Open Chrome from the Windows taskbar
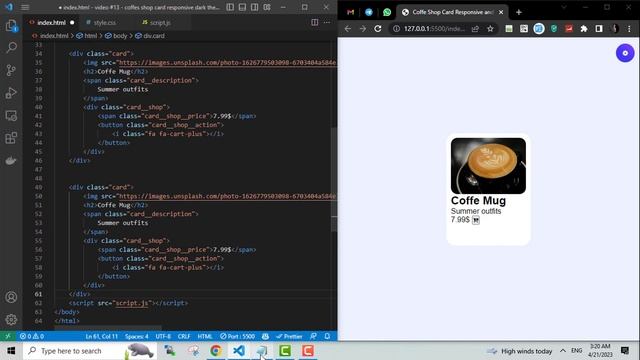640x360 pixels. click(216, 351)
